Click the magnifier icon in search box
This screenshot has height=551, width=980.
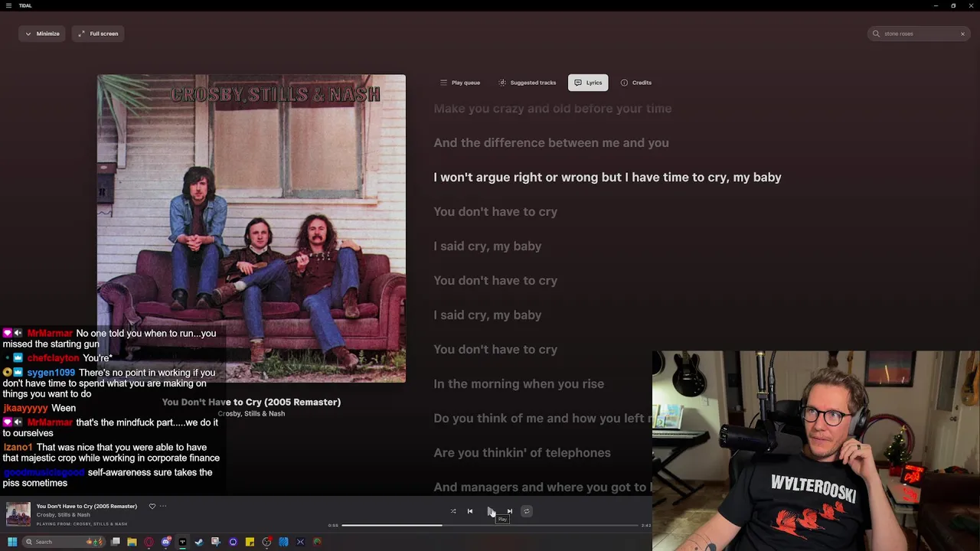tap(877, 34)
